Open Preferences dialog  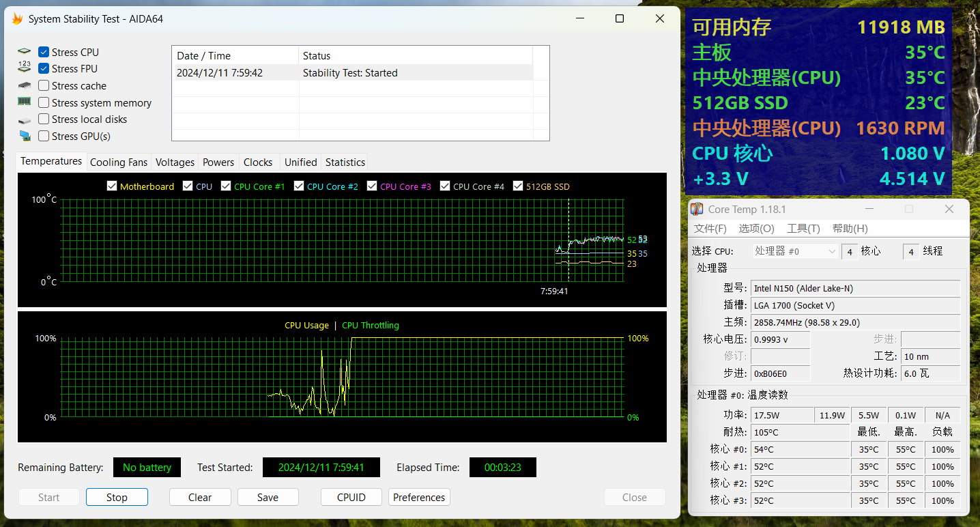point(419,497)
